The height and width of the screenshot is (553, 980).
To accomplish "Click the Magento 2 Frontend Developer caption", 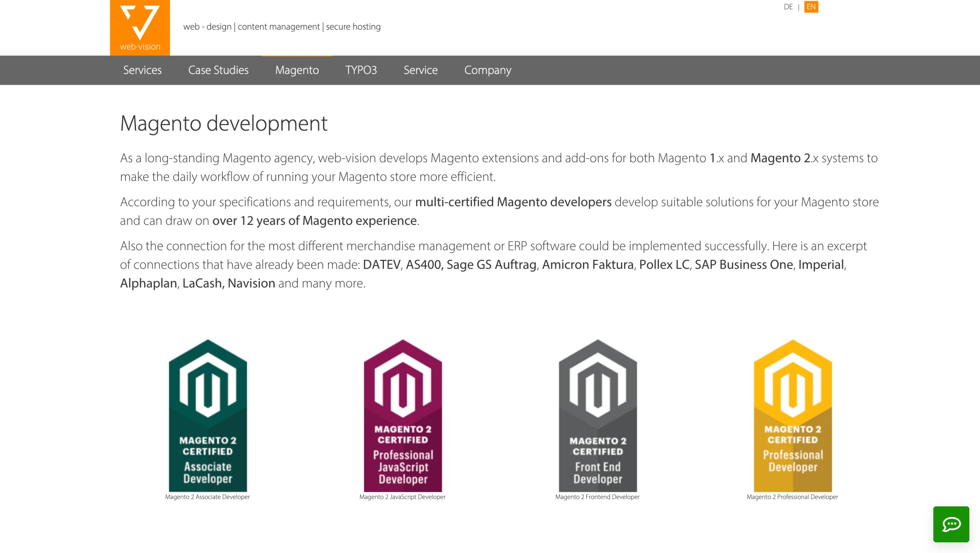I will pyautogui.click(x=597, y=497).
